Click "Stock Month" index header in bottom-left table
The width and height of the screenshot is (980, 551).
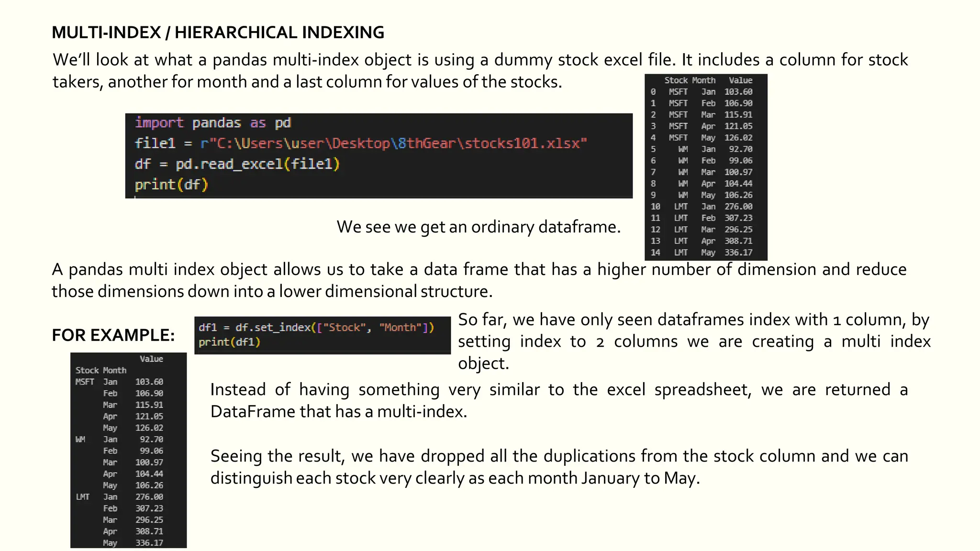point(101,370)
